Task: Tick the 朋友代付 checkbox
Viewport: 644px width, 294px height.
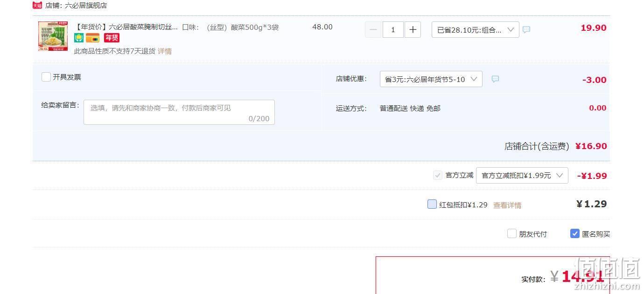Action: tap(512, 233)
